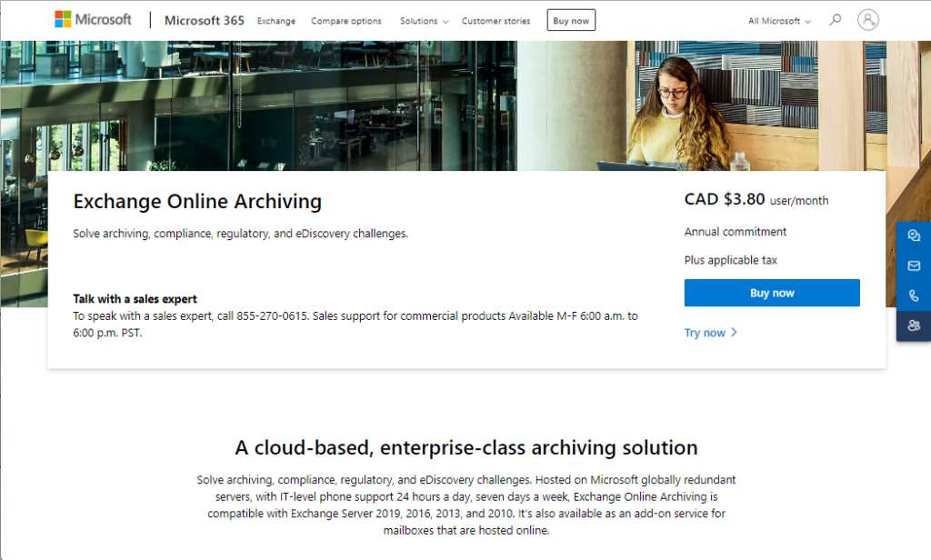Open Customer stories in the navigation

tap(496, 20)
